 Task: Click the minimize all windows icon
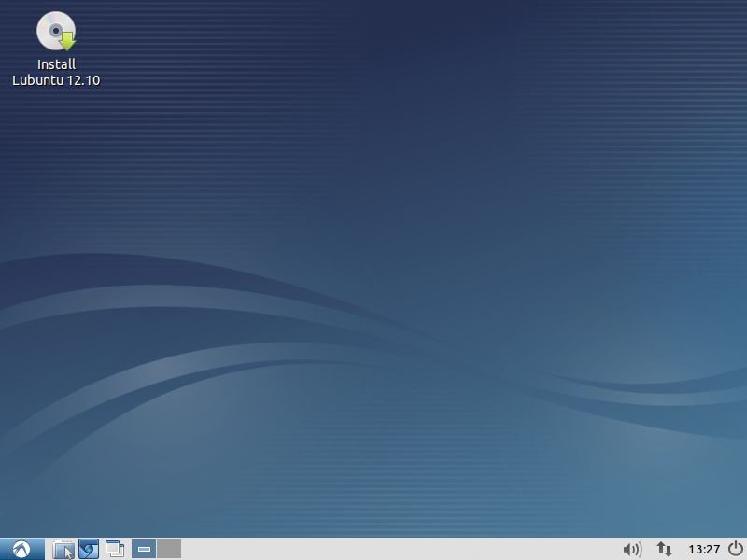115,549
